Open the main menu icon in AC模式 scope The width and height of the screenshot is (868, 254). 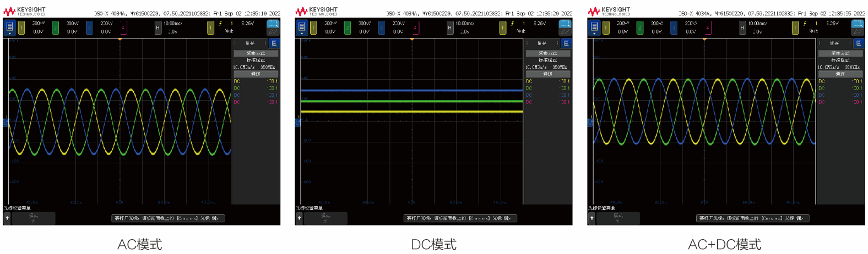[9, 27]
